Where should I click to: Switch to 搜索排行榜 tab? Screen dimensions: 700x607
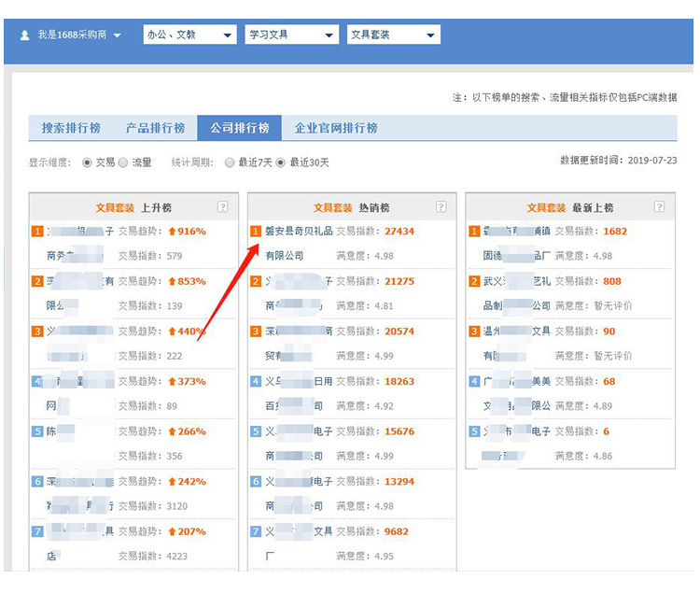(x=71, y=128)
